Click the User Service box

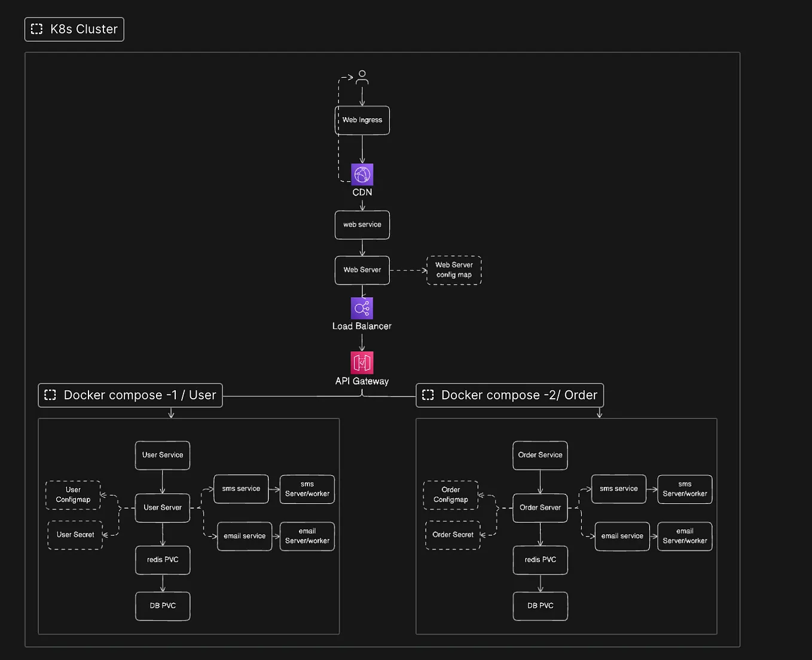click(x=162, y=455)
